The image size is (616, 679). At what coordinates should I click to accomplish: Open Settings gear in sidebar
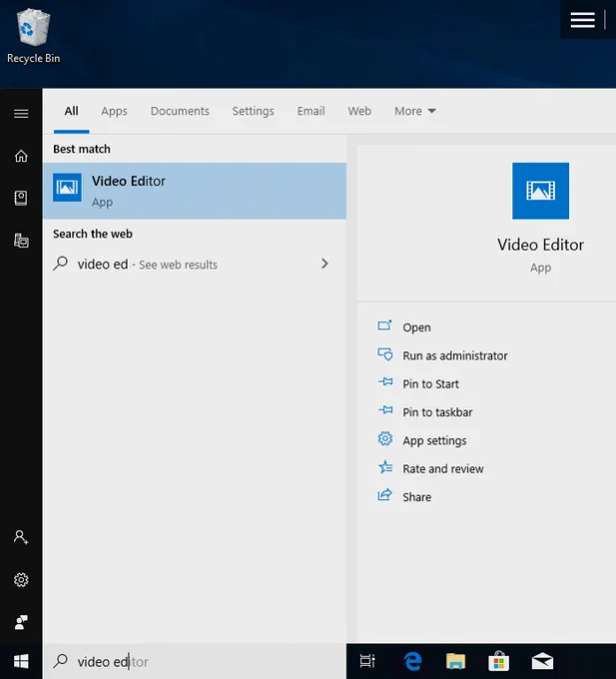[21, 580]
